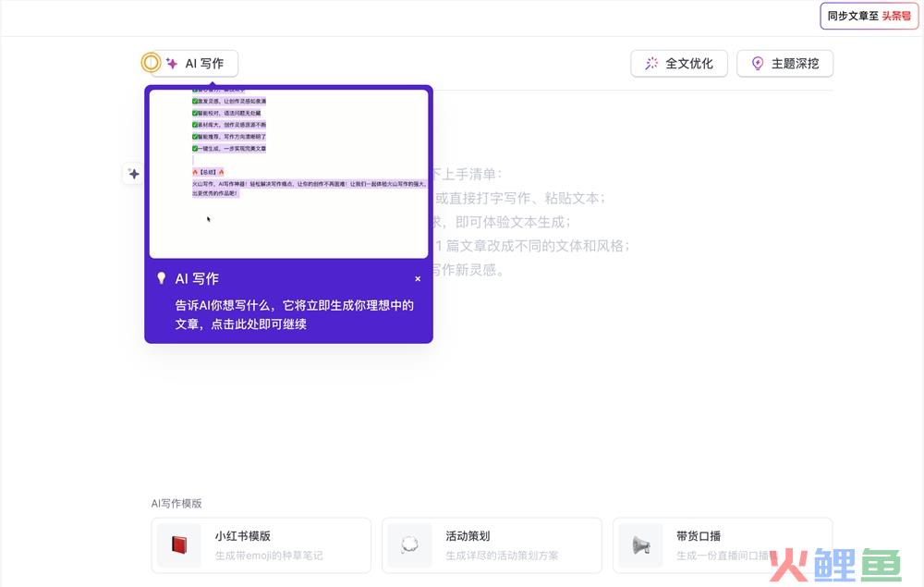This screenshot has height=587, width=924.
Task: Click the tooltip text 点击此处即可继续
Action: click(x=259, y=324)
